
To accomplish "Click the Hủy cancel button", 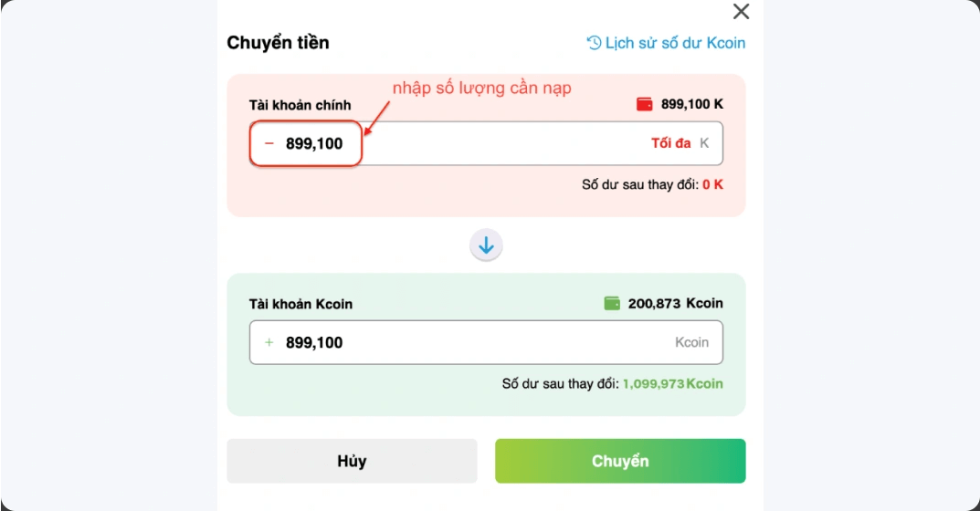I will [x=352, y=461].
